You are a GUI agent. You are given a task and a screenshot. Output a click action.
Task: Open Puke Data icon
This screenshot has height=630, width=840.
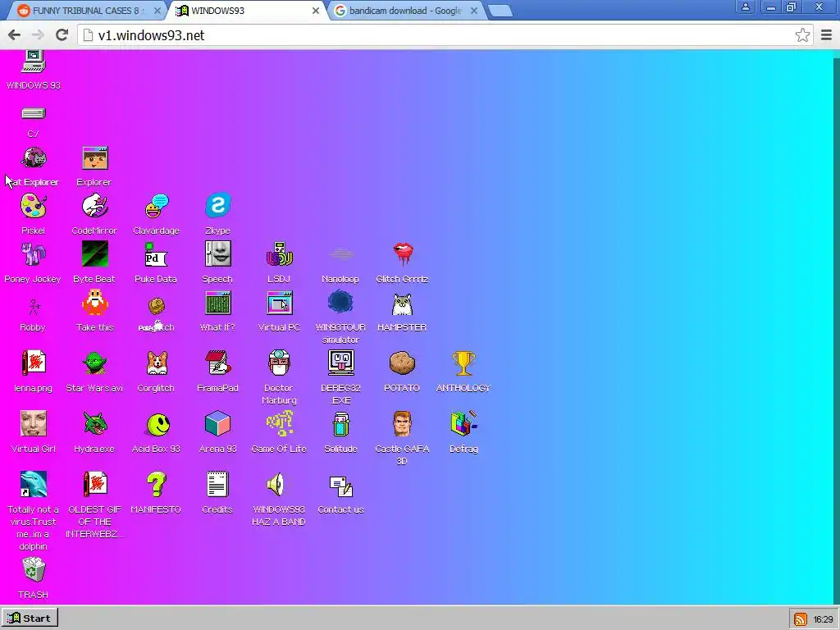(x=156, y=254)
